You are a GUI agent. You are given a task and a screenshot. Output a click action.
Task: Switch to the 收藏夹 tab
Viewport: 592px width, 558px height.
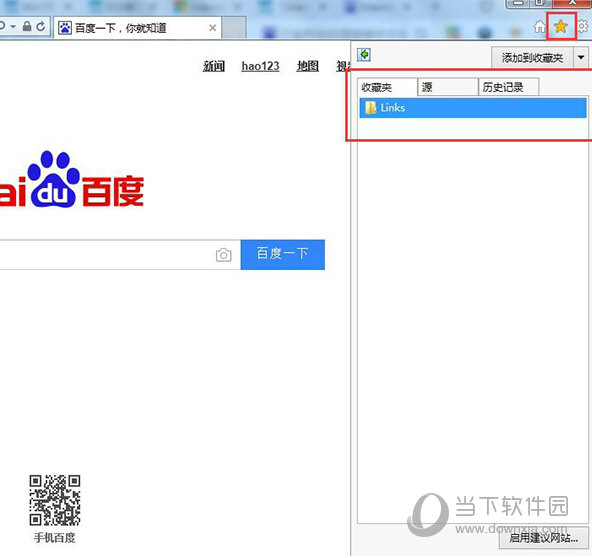tap(387, 87)
